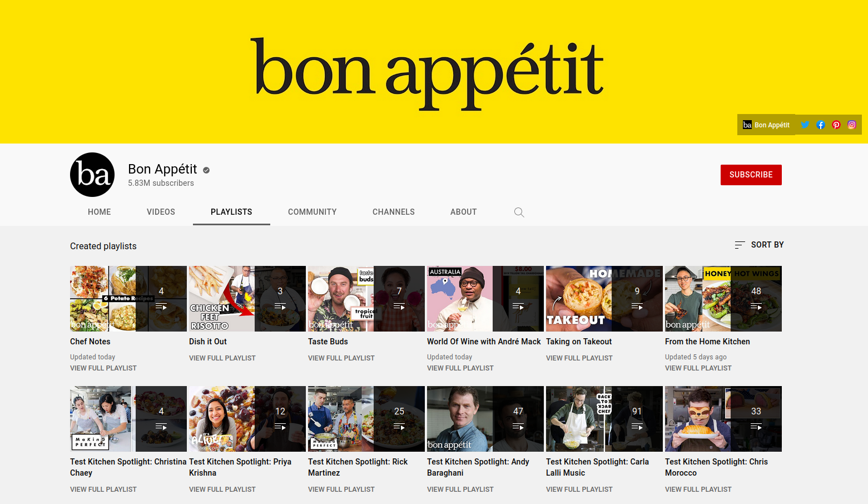Switch to the Videos tab
The image size is (868, 504).
[x=161, y=212]
